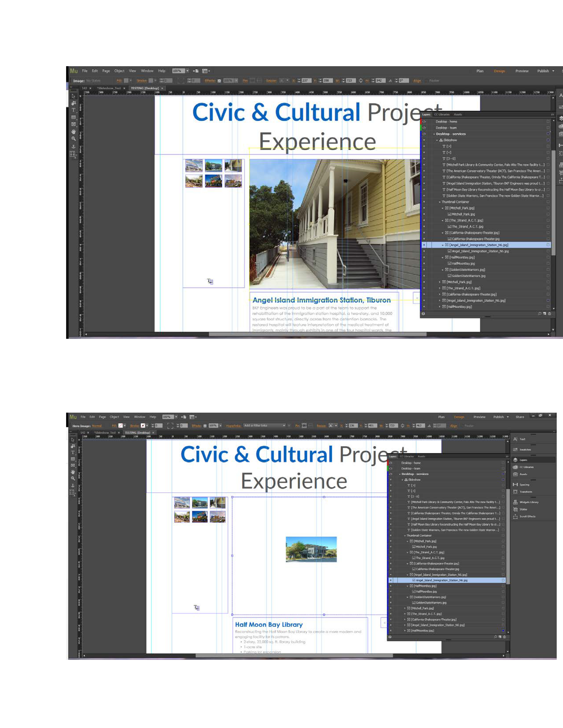Screen dimensions: 563x728
Task: Open the Window menu in lower window
Action: (x=140, y=417)
